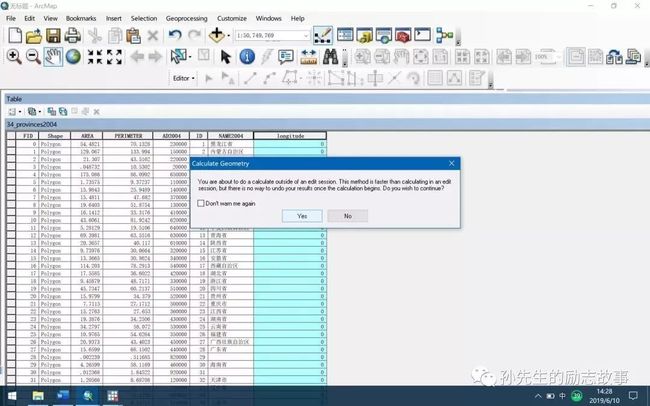Click the Fixed Zoom Out icon

[114, 57]
